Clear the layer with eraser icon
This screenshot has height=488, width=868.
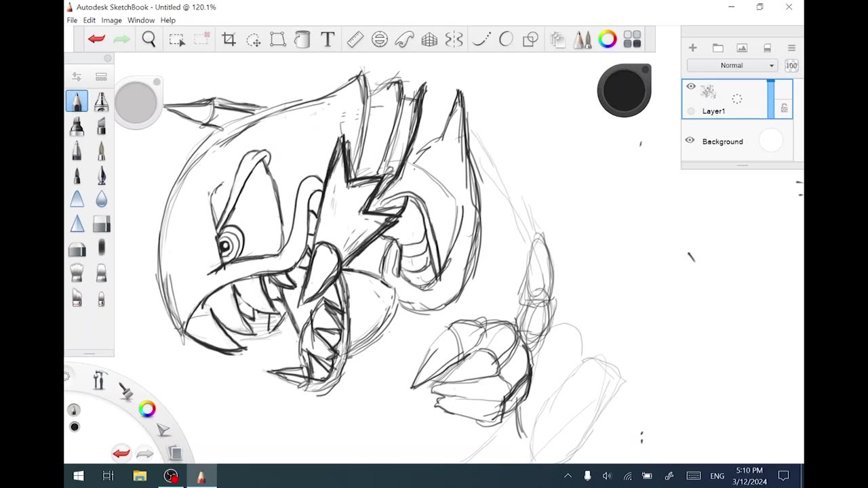[x=767, y=47]
